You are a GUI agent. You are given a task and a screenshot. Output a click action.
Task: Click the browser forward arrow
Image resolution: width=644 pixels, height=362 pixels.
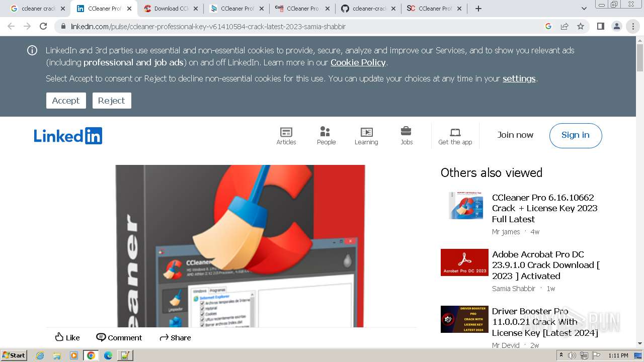(27, 26)
